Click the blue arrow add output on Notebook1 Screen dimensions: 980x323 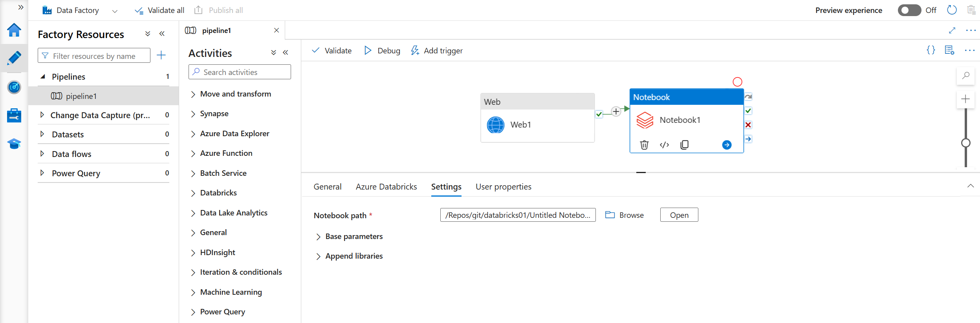[x=727, y=145]
